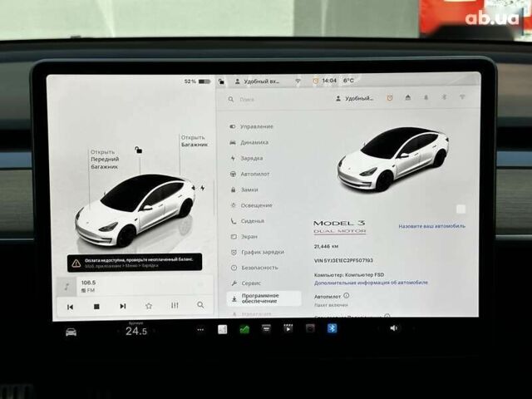Open the Theater app icon
The height and width of the screenshot is (399, 532).
click(x=288, y=328)
